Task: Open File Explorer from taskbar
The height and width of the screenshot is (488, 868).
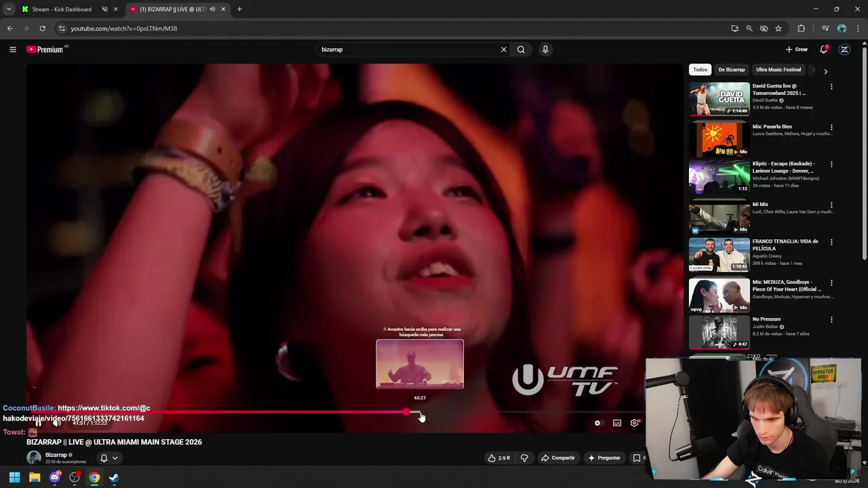Action: [35, 478]
